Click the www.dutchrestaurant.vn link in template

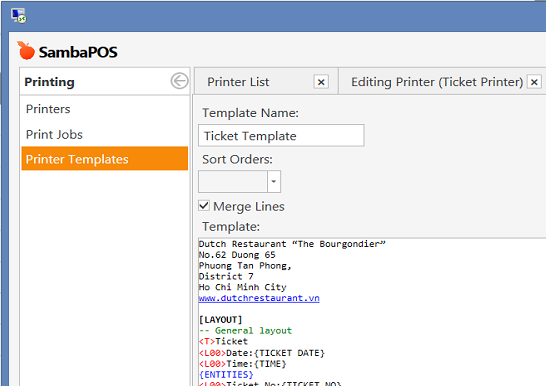point(259,298)
